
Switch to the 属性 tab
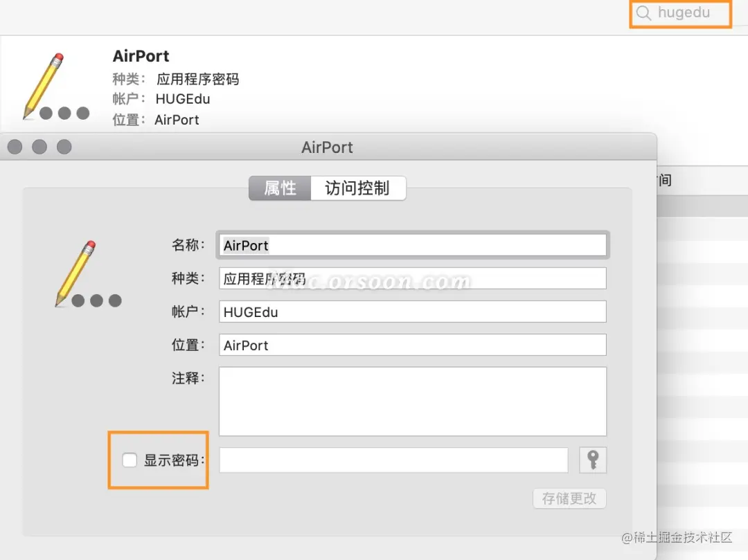[x=280, y=188]
